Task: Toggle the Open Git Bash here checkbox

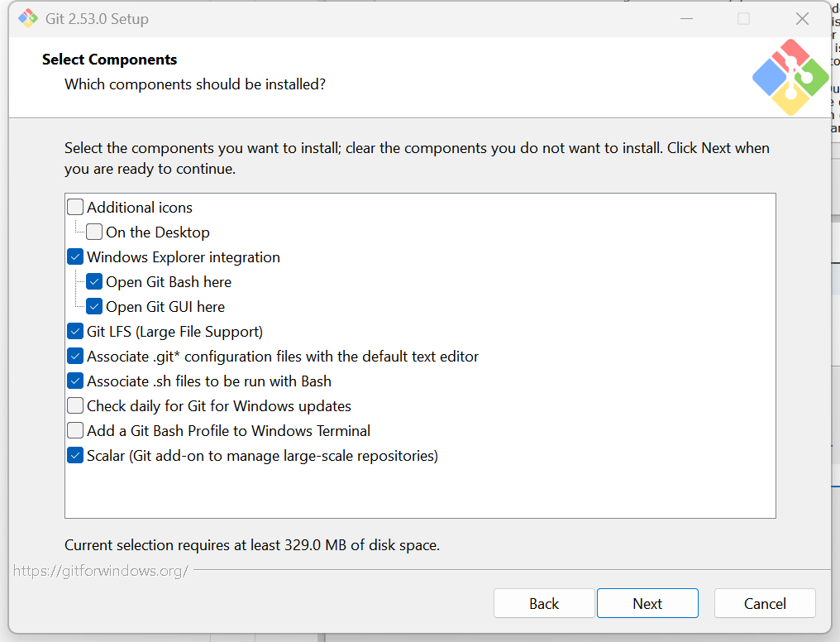Action: [x=94, y=281]
